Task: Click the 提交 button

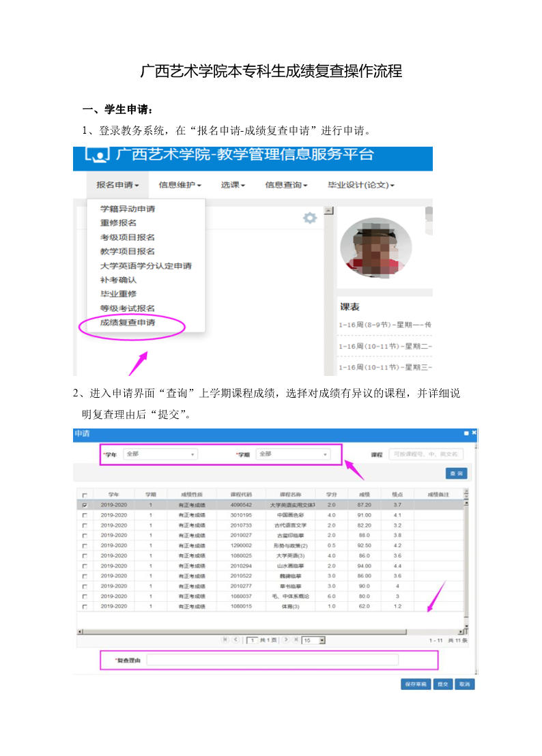Action: pyautogui.click(x=443, y=684)
